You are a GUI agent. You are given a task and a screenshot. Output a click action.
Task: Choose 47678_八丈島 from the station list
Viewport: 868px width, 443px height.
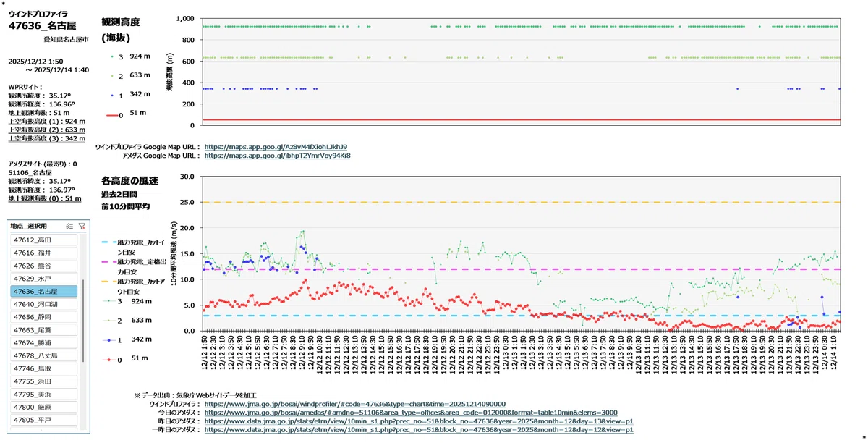pos(43,355)
